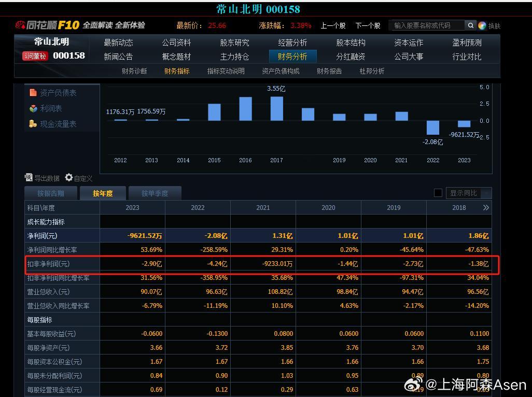Click the 2015 bar in the chart
The width and height of the screenshot is (532, 397).
tap(215, 112)
